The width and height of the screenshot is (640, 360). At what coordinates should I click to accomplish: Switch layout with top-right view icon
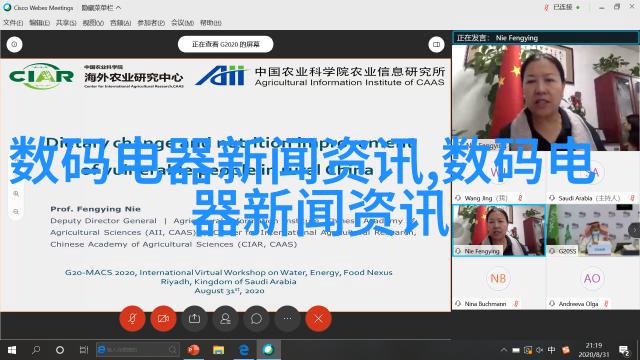point(436,44)
